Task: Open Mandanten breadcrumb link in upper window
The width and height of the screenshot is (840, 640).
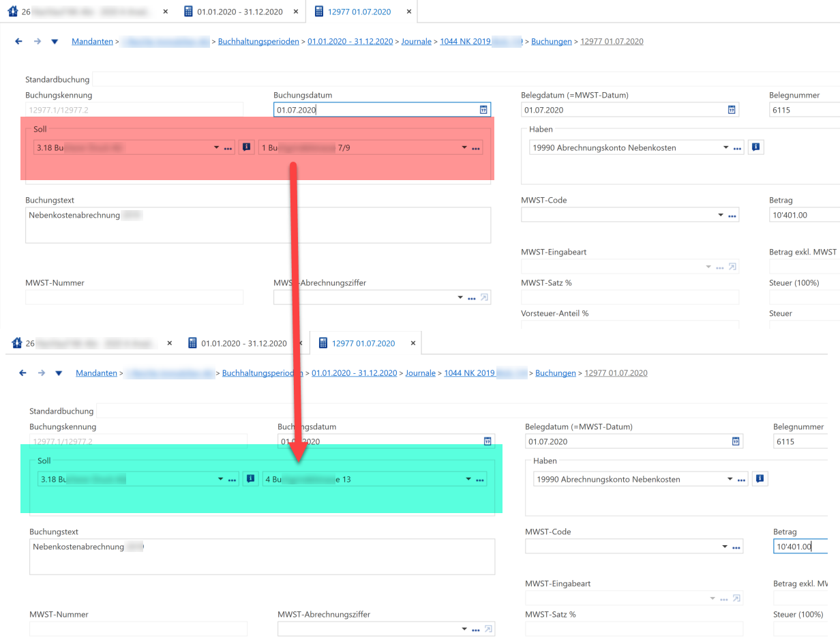Action: click(93, 42)
